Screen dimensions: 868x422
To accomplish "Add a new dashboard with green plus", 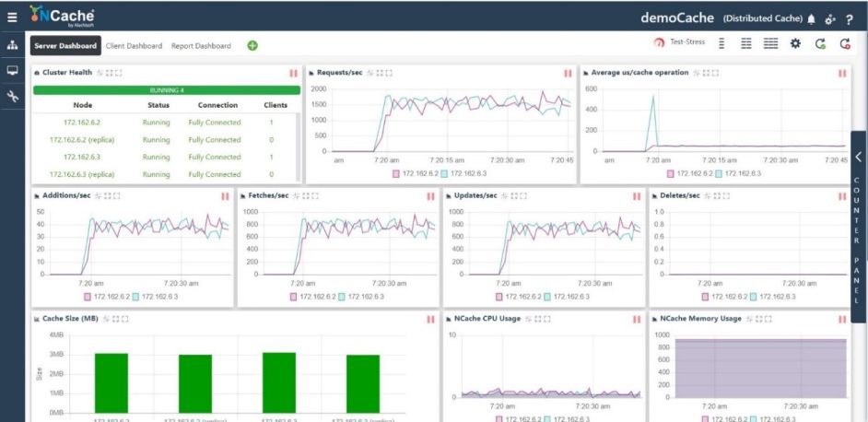I will [252, 46].
